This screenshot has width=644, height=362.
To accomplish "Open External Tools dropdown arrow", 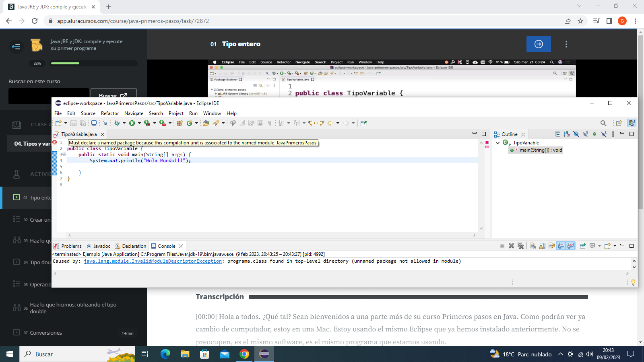I will [x=170, y=123].
